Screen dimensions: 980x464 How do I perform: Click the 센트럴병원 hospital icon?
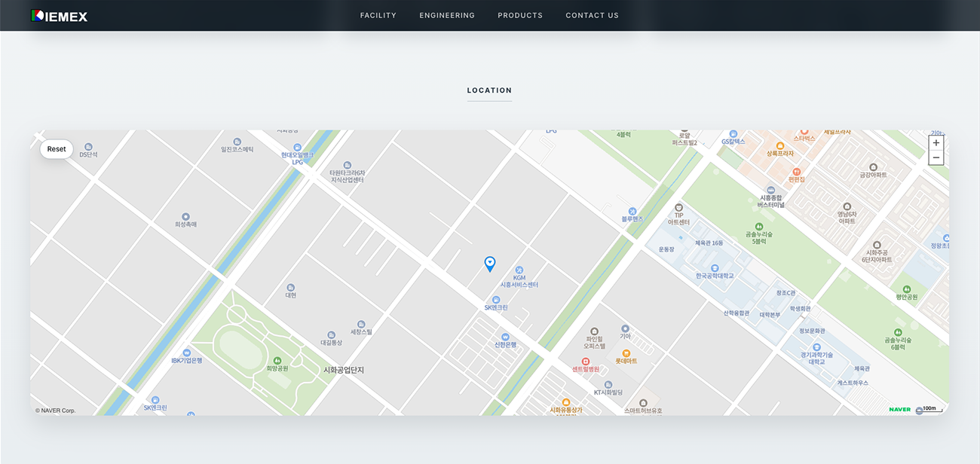pos(585,362)
